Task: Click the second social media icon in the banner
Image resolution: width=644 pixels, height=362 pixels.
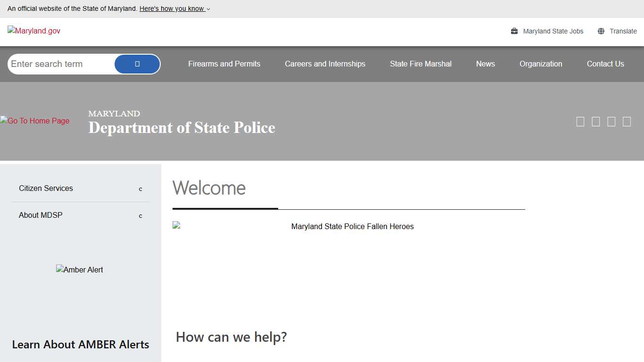Action: [x=595, y=121]
